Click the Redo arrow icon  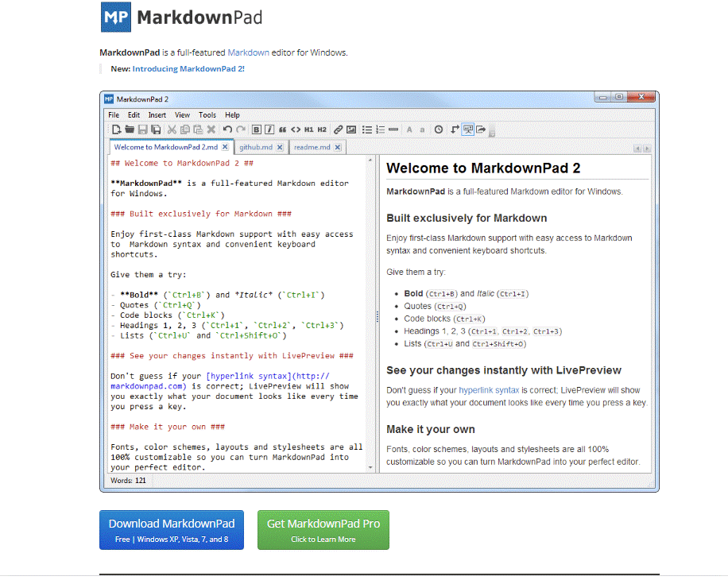click(x=241, y=130)
